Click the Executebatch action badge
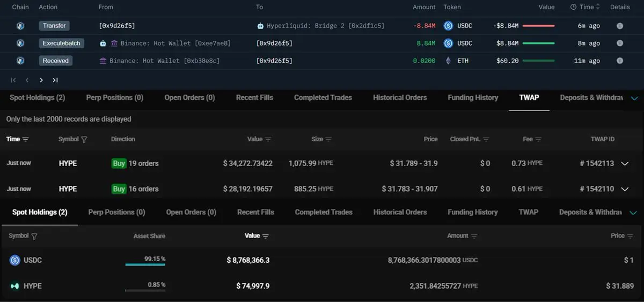This screenshot has height=302, width=644. click(61, 43)
